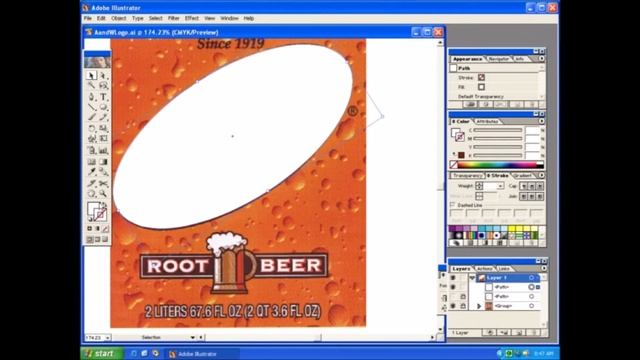Click target circle of <Group> row

(531, 306)
